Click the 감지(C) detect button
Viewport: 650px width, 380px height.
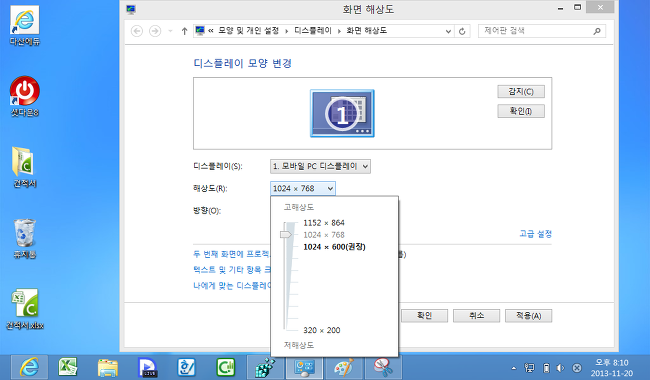(521, 92)
